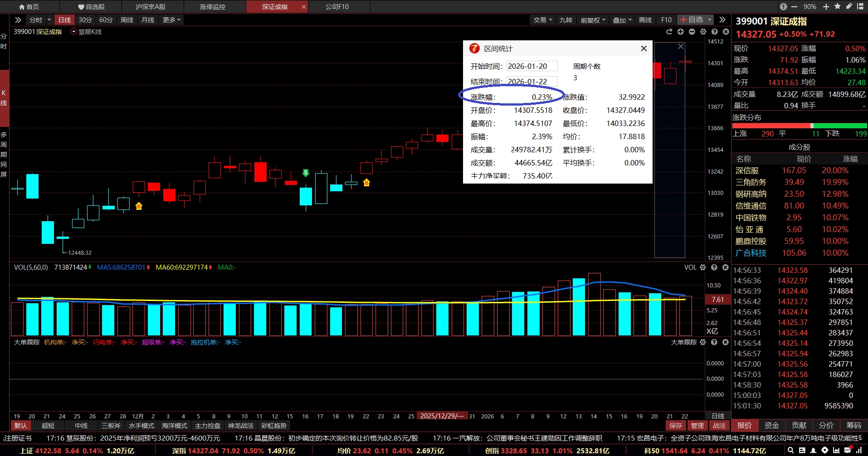
Task: Switch to 主力控盘 indicator preset
Action: (208, 426)
